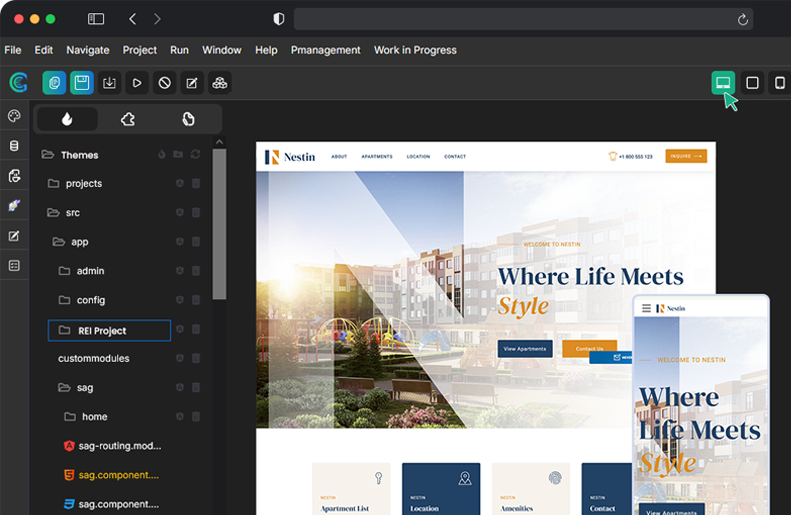Click the trash icon in projects row
The width and height of the screenshot is (791, 515).
pyautogui.click(x=196, y=183)
